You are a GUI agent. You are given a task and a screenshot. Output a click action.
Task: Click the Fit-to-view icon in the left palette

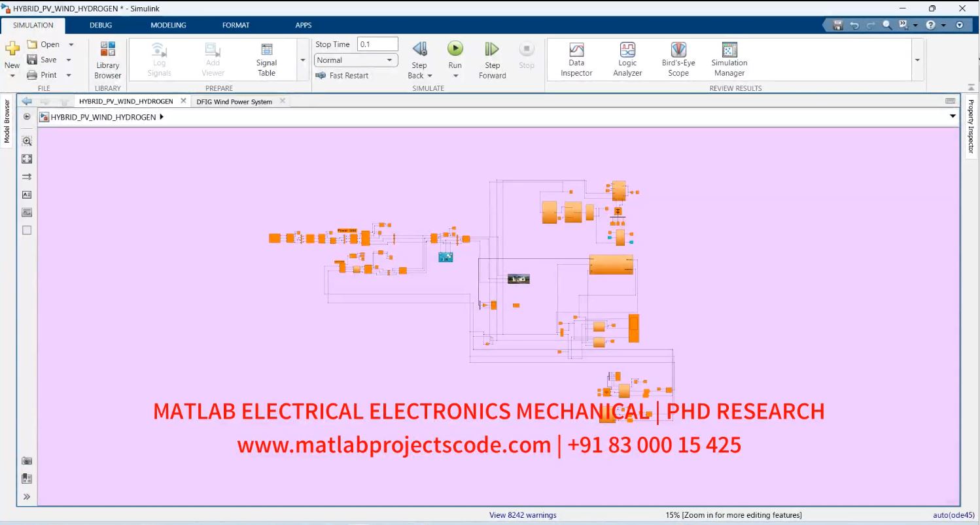pos(26,158)
